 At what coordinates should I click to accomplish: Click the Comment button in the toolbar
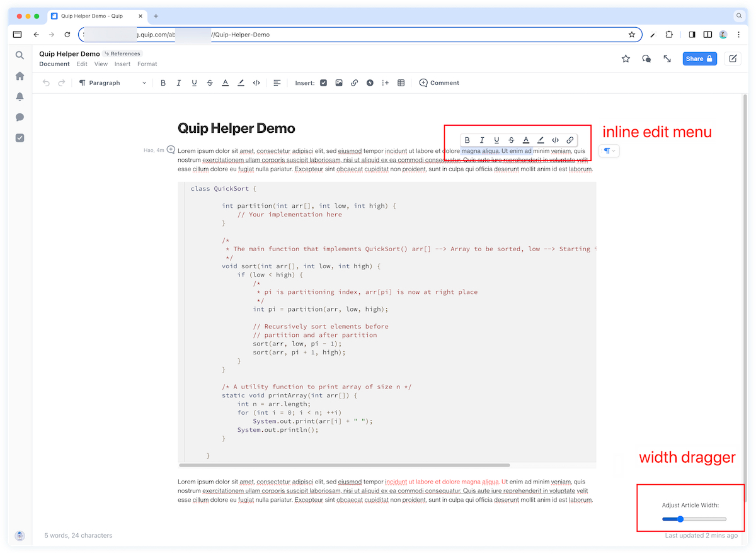point(439,83)
